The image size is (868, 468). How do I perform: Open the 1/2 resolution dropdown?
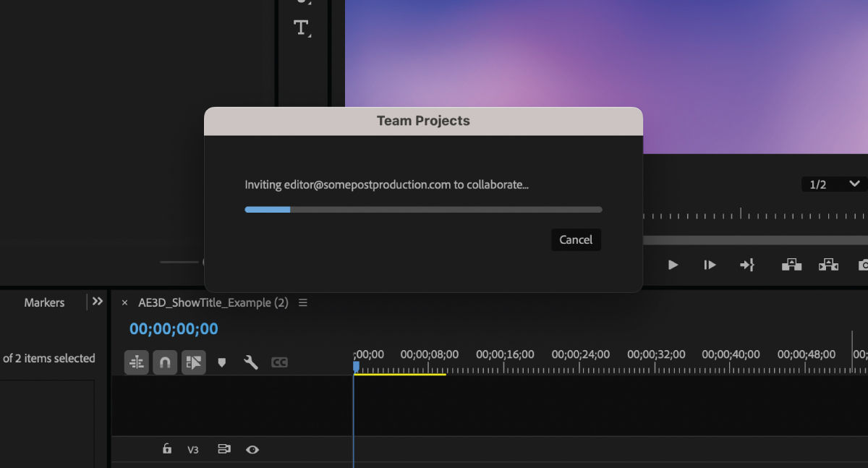[x=833, y=184]
